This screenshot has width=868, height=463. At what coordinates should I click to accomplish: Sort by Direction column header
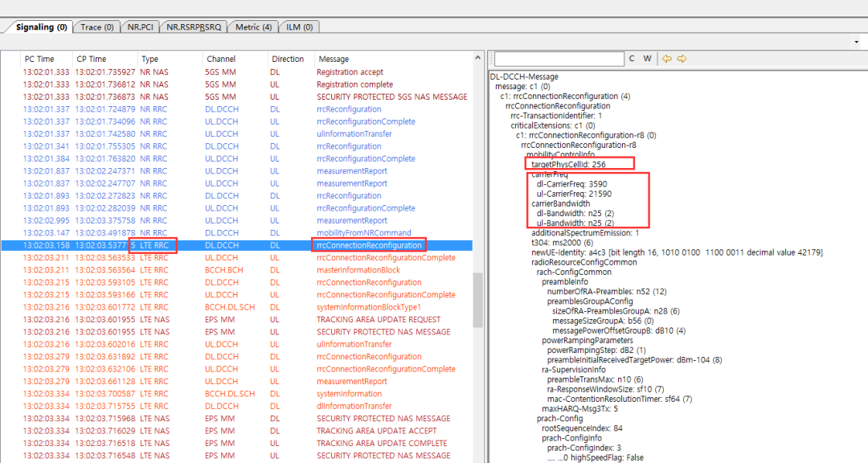291,59
